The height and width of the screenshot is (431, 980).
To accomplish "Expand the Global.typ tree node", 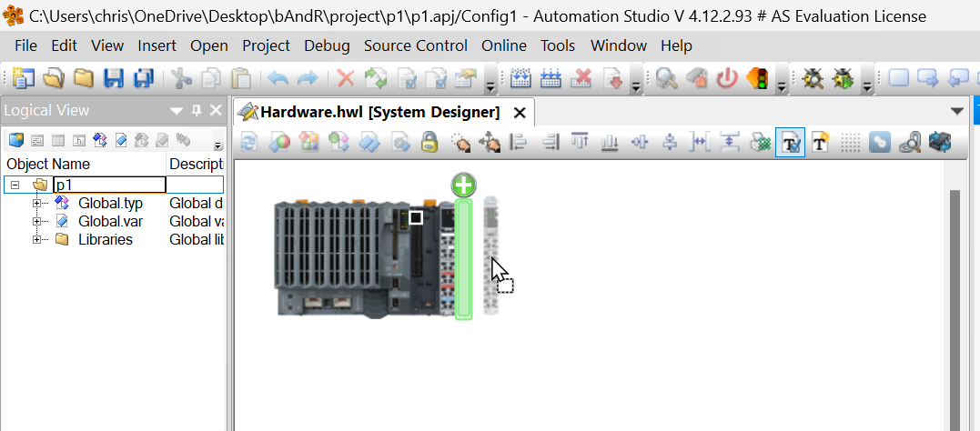I will (37, 203).
